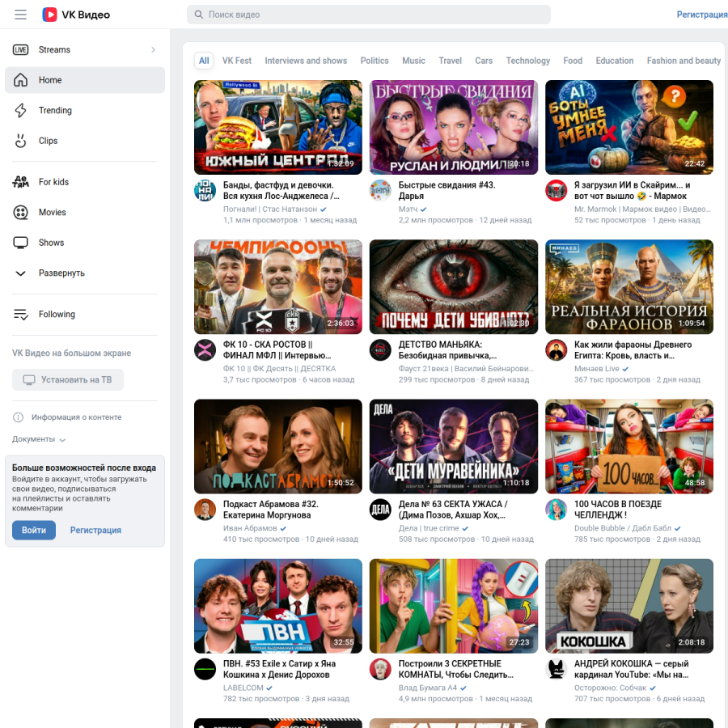The height and width of the screenshot is (728, 728).
Task: Click the info icon beside Информация о контенте
Action: tap(18, 417)
